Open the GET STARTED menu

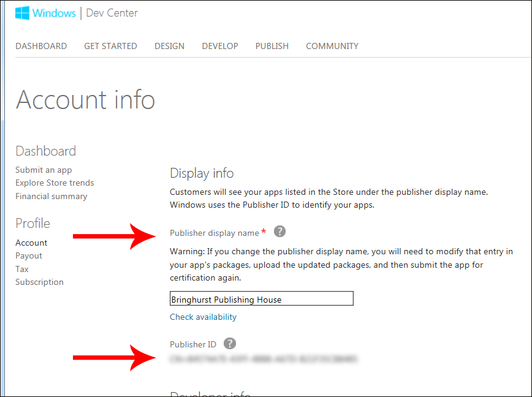pyautogui.click(x=110, y=46)
